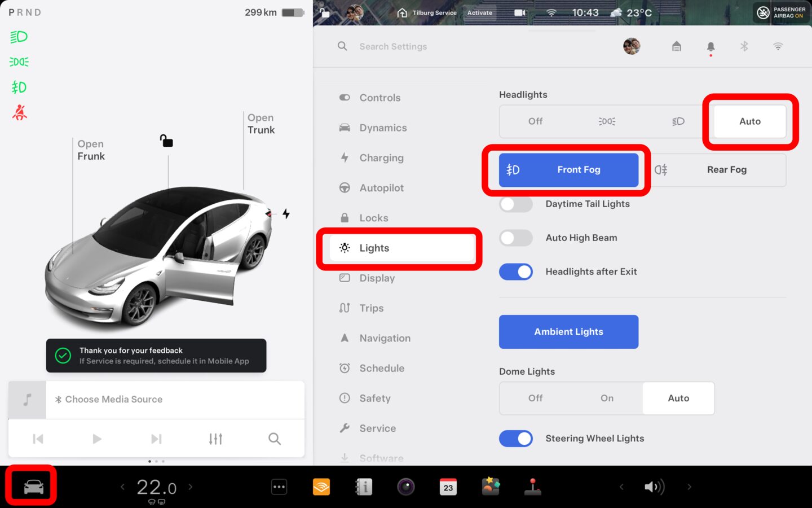
Task: Select the Autopilot menu item
Action: 381,188
